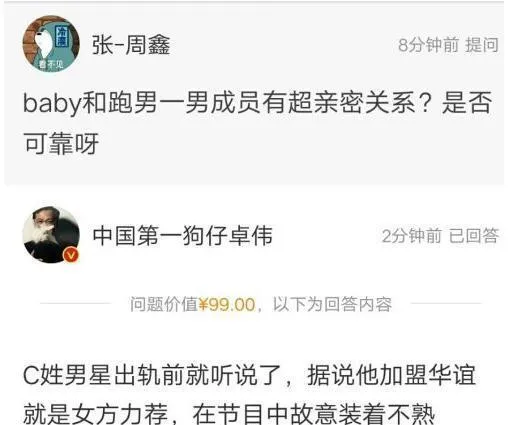Click the answer line starting C姓男星

coord(250,375)
